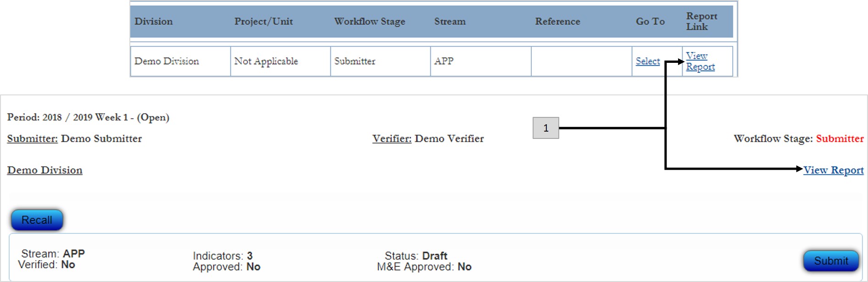The image size is (868, 282).
Task: Click the Report Link column header
Action: coord(701,22)
